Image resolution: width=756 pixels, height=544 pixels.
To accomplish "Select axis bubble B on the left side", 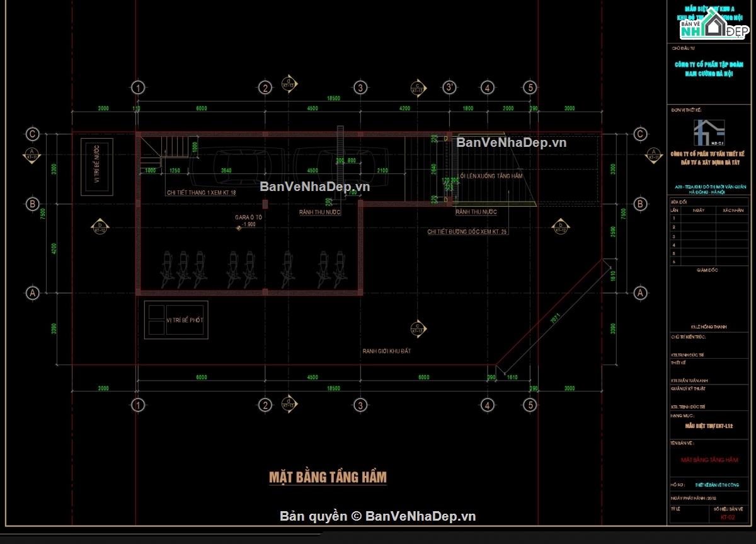I will (31, 204).
